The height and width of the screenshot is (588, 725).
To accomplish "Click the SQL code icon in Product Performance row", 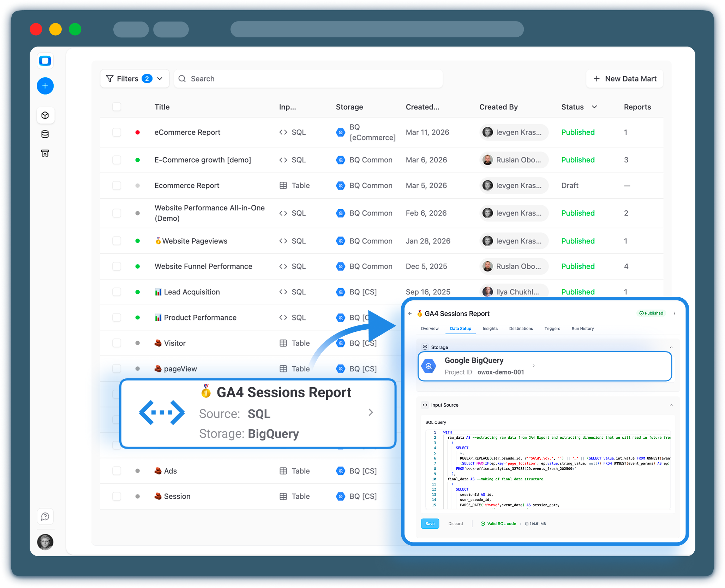I will tap(283, 318).
